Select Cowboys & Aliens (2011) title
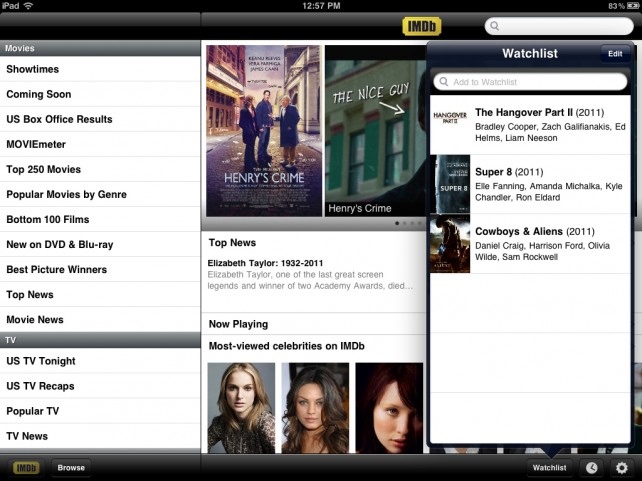Image resolution: width=642 pixels, height=481 pixels. tap(535, 231)
